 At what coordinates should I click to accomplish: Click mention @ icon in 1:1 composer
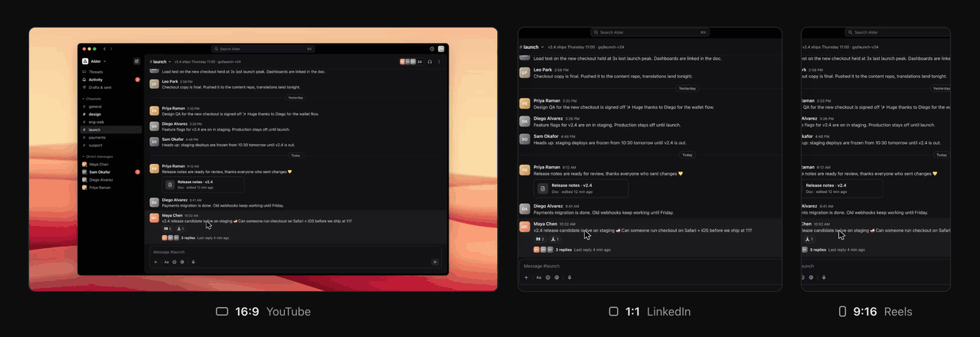pyautogui.click(x=557, y=277)
